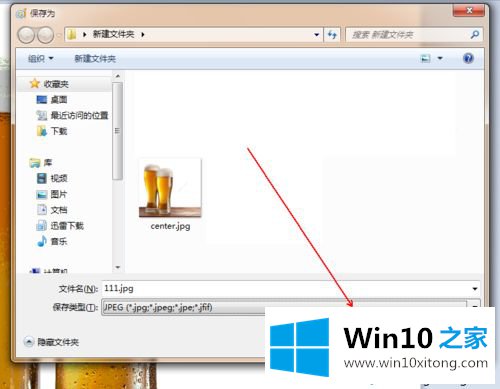Click the 迅雷下载 library icon
The width and height of the screenshot is (500, 389).
tap(42, 226)
